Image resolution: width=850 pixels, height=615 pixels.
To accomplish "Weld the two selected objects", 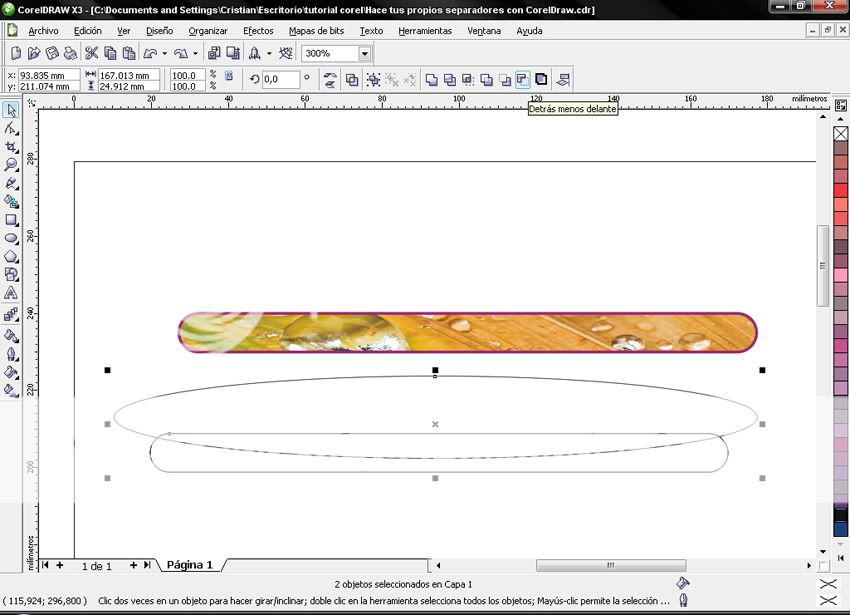I will 432,80.
